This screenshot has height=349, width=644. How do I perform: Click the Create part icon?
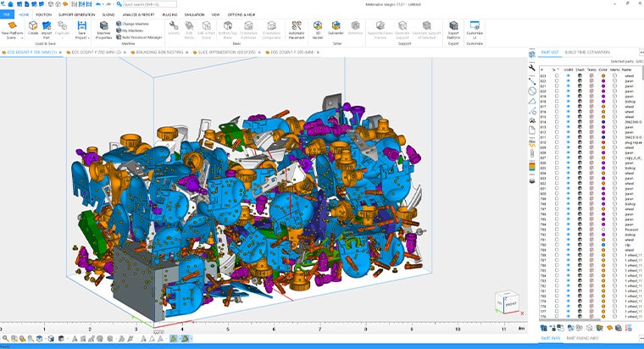coord(33,25)
